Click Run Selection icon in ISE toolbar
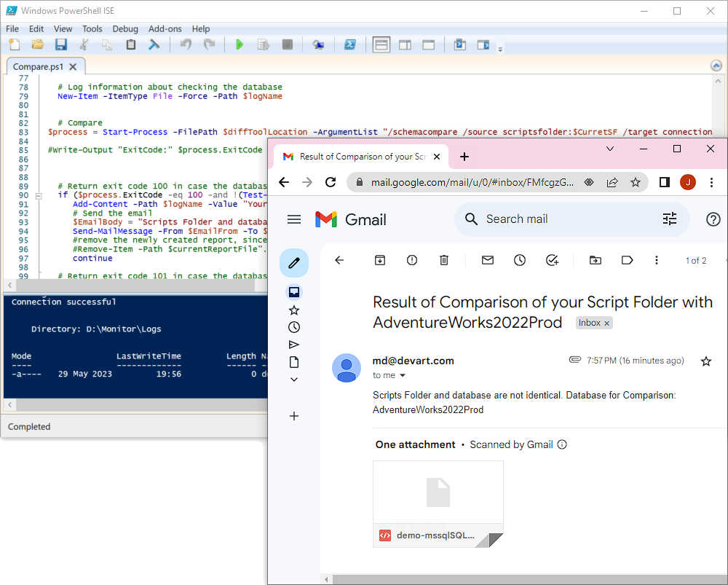 click(264, 44)
